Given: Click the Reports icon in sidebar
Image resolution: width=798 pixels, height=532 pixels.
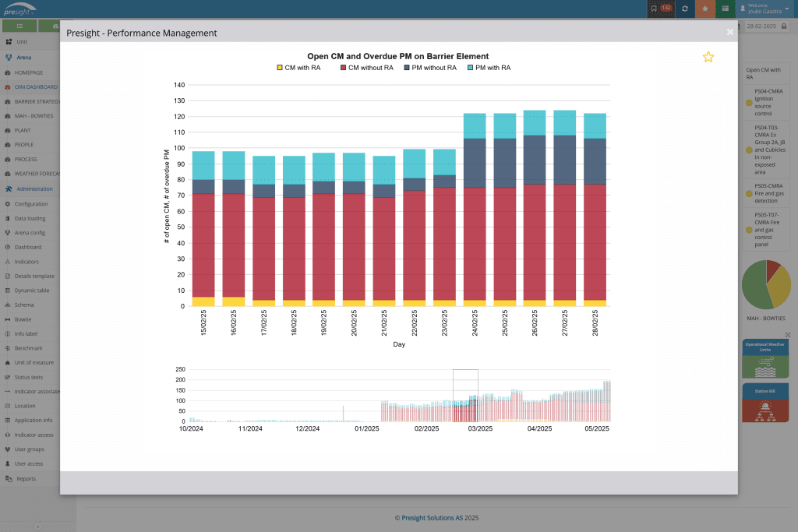Looking at the screenshot, I should click(8, 478).
